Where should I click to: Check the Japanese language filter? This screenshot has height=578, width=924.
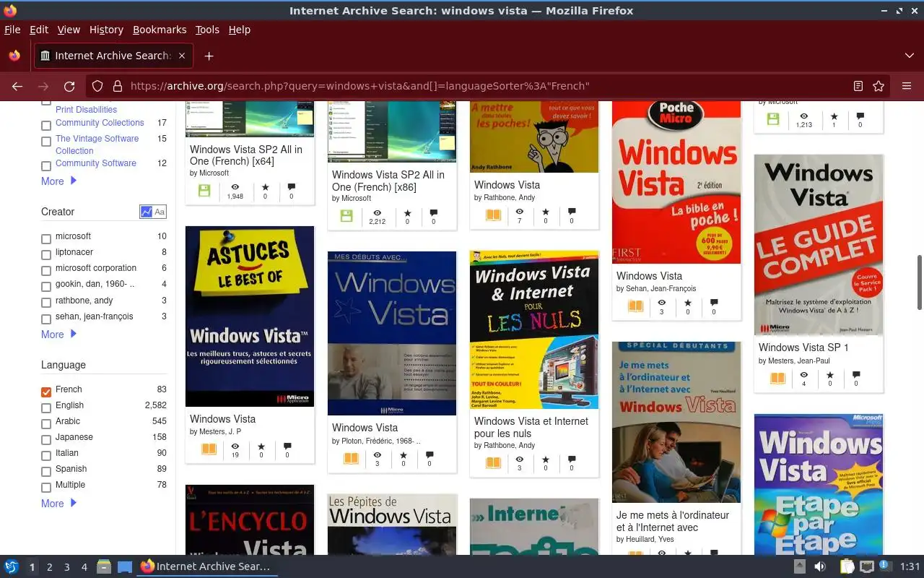[x=46, y=440]
